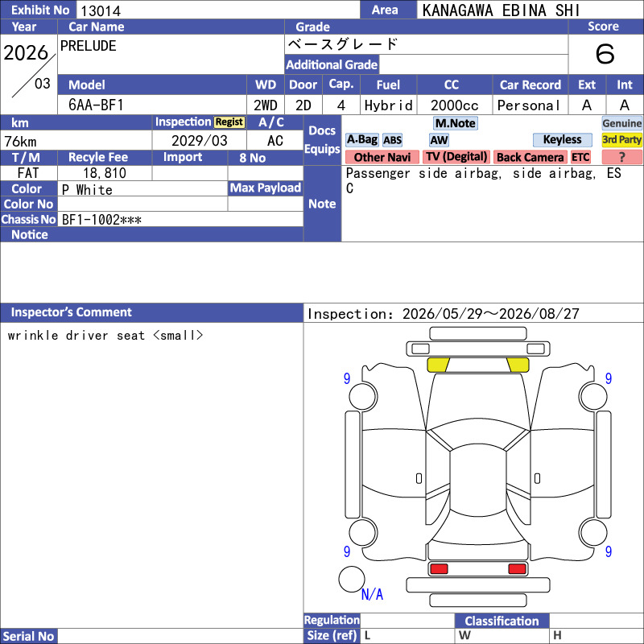The width and height of the screenshot is (644, 644).
Task: Click car name PRELUDE
Action: click(x=89, y=46)
